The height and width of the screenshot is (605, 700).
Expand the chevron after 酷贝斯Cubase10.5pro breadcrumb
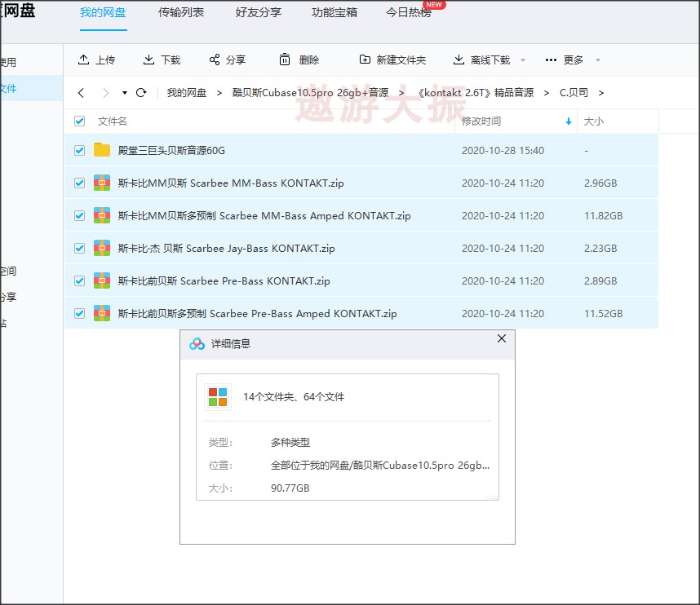401,93
